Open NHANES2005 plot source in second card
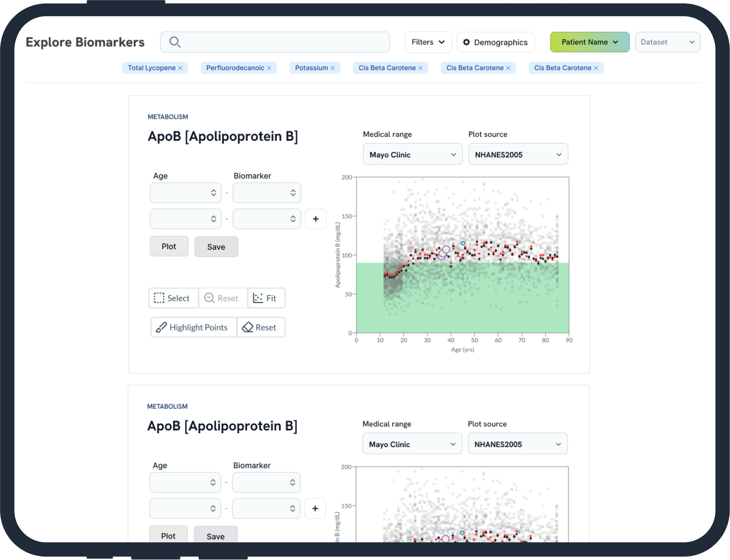Image resolution: width=730 pixels, height=560 pixels. [x=517, y=444]
